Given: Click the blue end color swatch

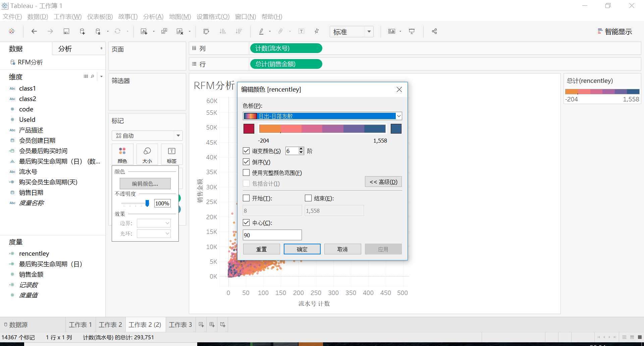Looking at the screenshot, I should 396,129.
